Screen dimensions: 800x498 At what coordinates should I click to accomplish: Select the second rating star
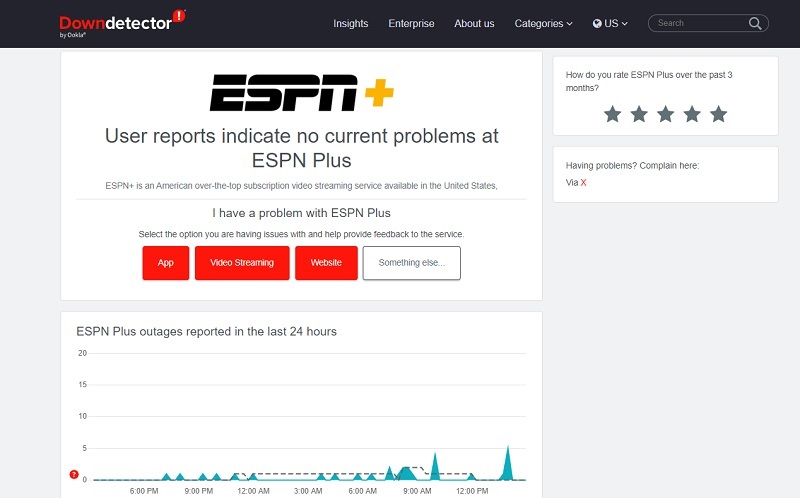(639, 114)
